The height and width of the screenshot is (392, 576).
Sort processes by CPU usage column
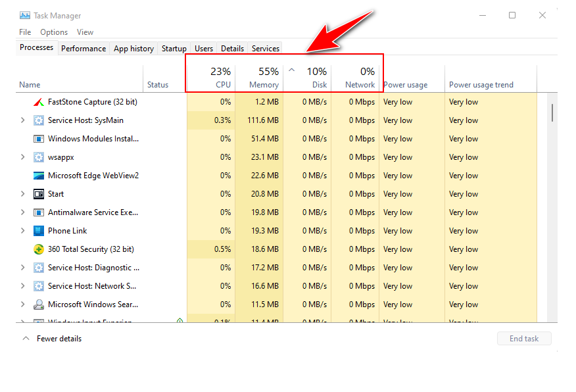coord(211,79)
